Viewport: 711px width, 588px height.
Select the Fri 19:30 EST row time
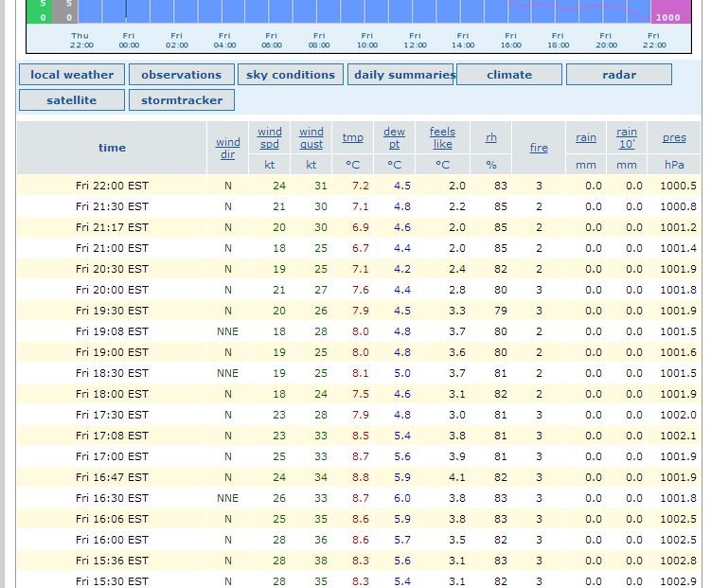pyautogui.click(x=112, y=311)
